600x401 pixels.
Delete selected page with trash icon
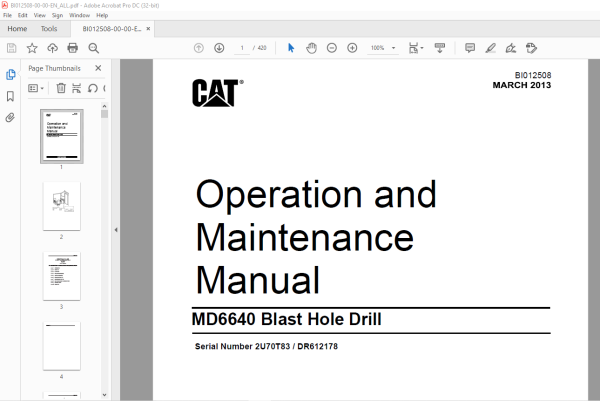(x=61, y=88)
